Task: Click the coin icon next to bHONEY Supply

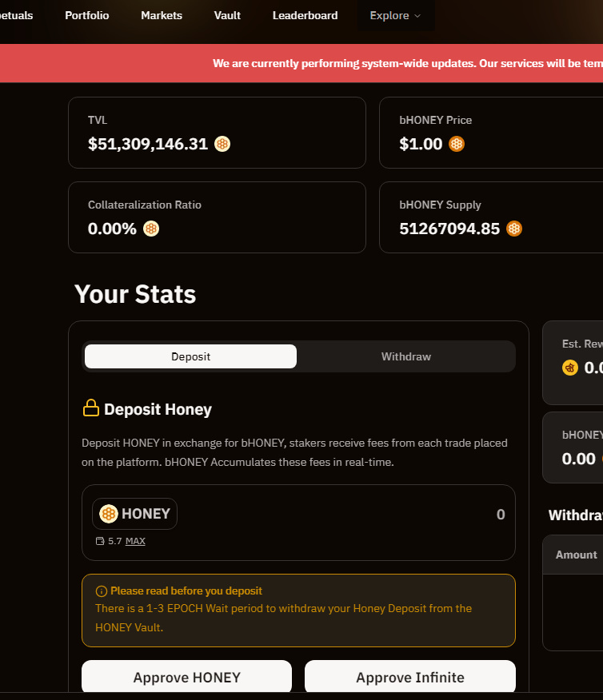Action: [x=514, y=229]
